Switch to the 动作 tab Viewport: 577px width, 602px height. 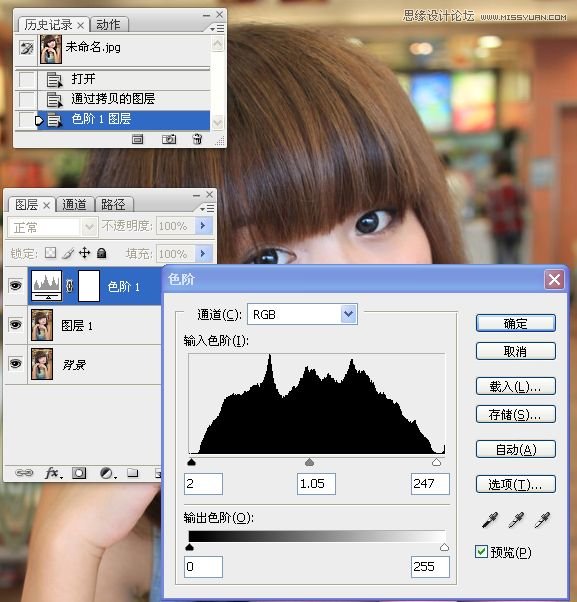[x=108, y=25]
